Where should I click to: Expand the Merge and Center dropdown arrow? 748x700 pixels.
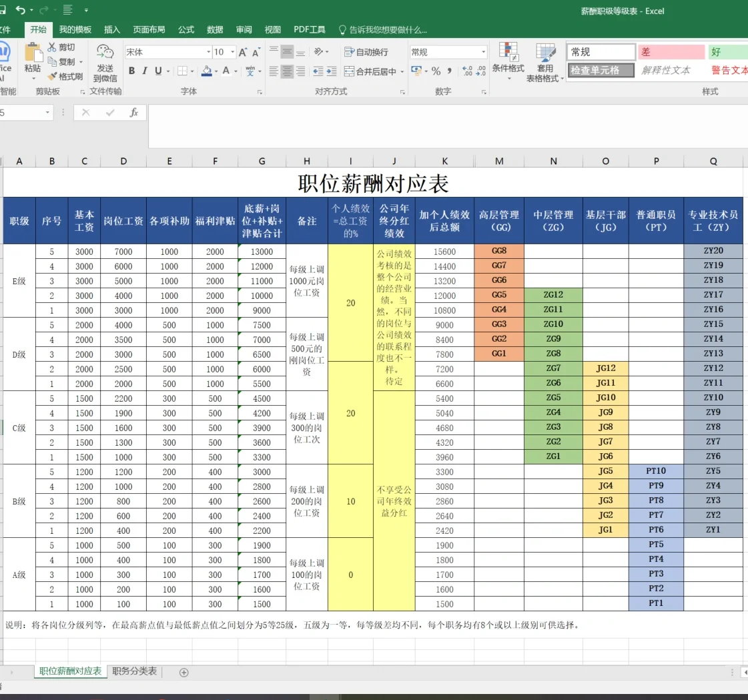pos(402,71)
